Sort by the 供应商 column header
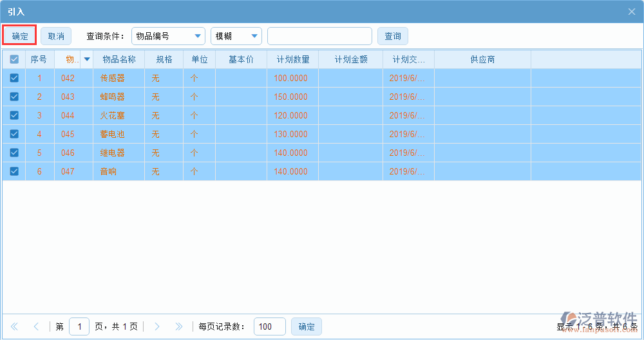The image size is (644, 340). coord(482,59)
